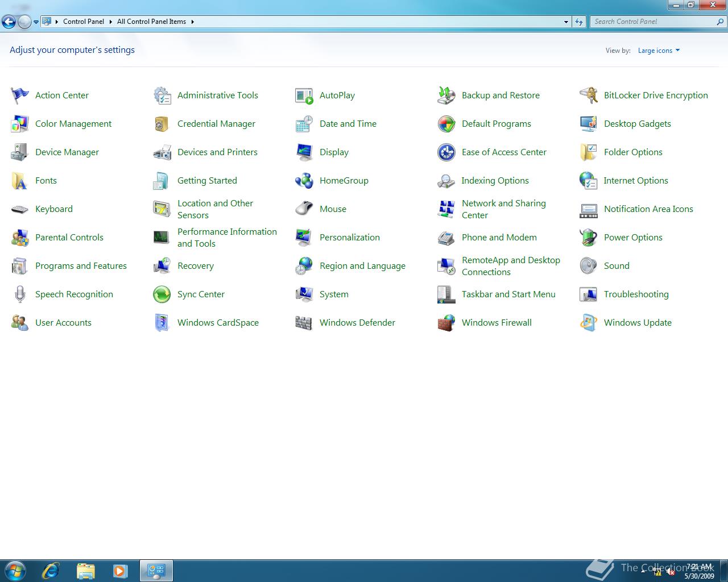The height and width of the screenshot is (582, 728).
Task: Click the System link
Action: tap(334, 294)
